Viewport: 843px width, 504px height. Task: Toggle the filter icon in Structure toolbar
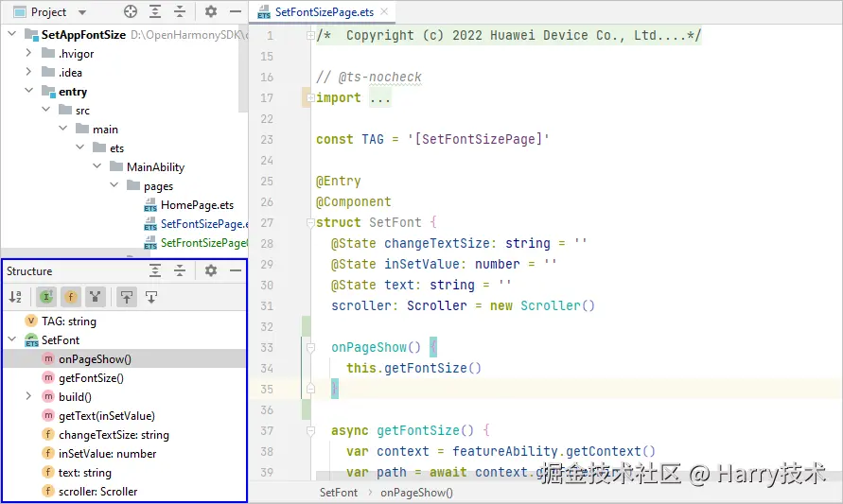pyautogui.click(x=96, y=297)
